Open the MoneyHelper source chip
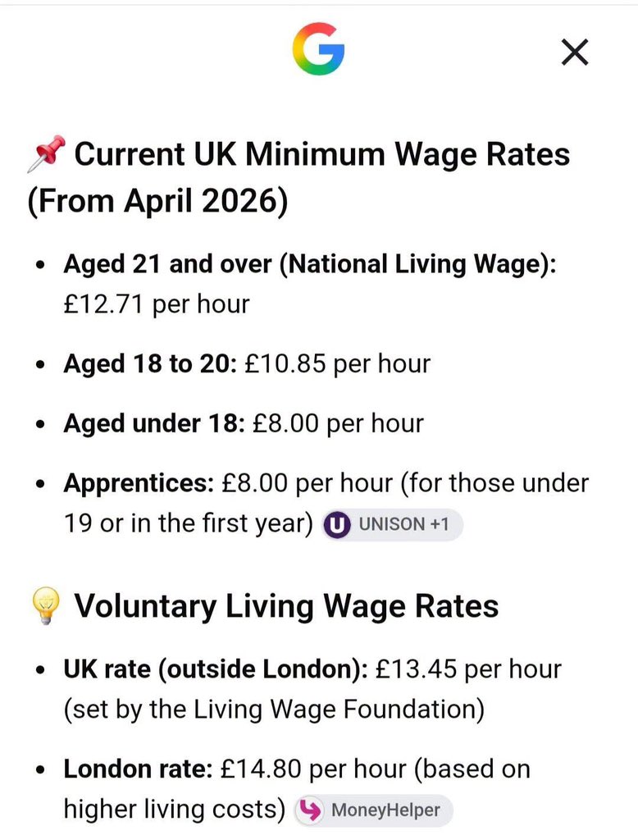This screenshot has height=840, width=638. coord(373,810)
